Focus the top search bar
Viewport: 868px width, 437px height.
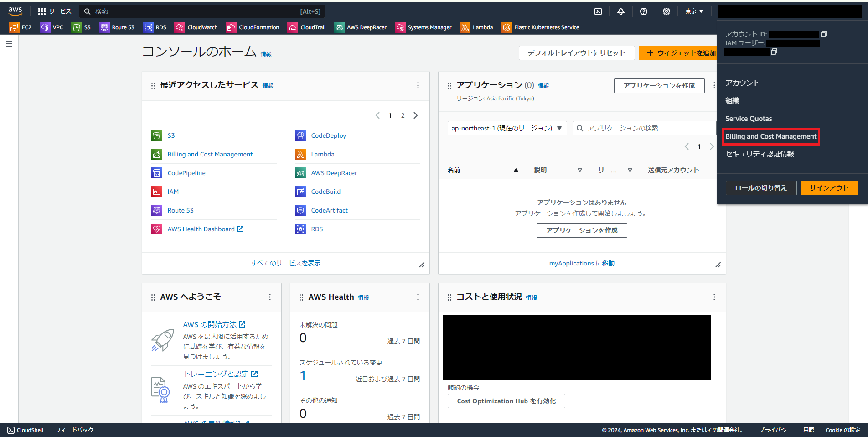click(x=202, y=11)
